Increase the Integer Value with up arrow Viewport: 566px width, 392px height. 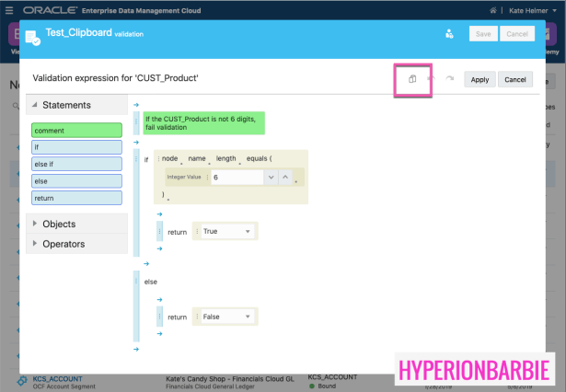[x=285, y=177]
